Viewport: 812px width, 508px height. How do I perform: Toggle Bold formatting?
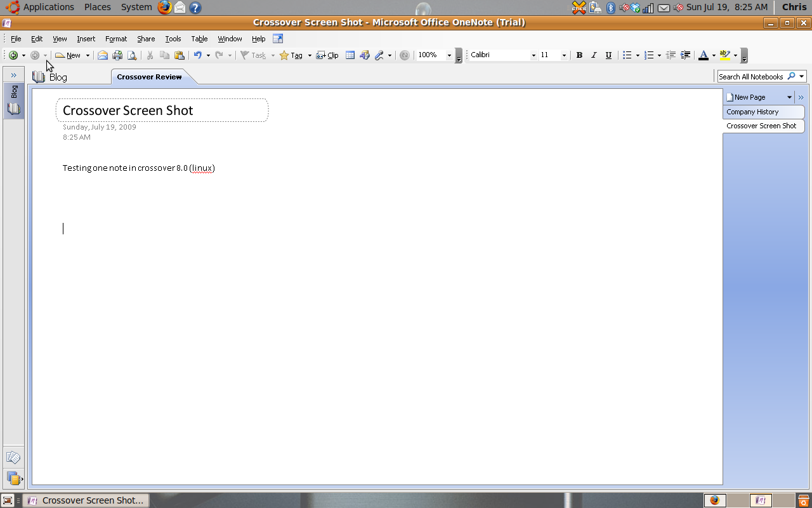tap(579, 55)
